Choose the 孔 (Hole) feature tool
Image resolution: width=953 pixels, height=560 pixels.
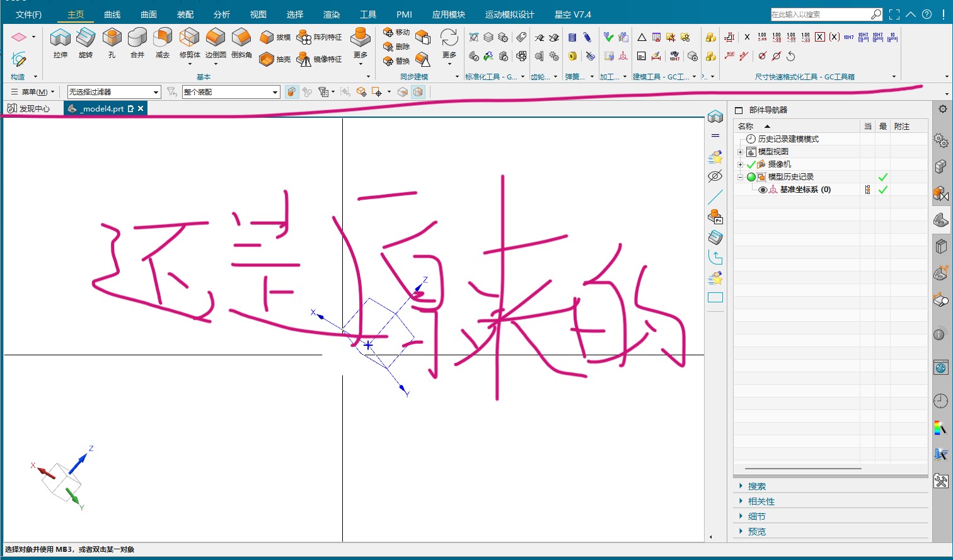[112, 43]
